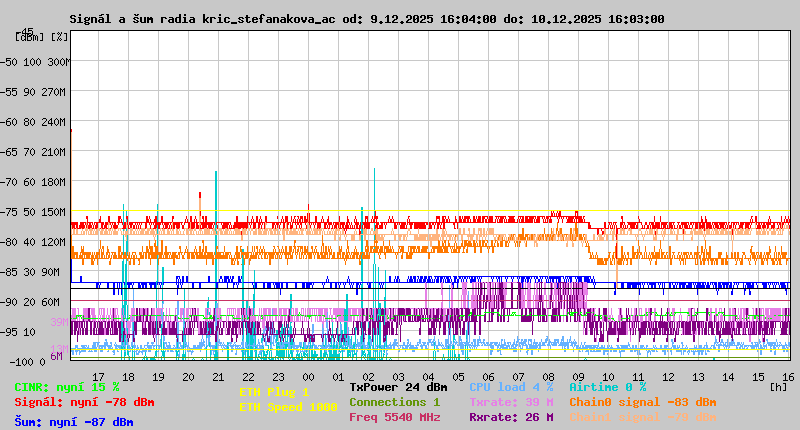Click the chart title with radio name
This screenshot has width=800, height=430.
pos(366,19)
